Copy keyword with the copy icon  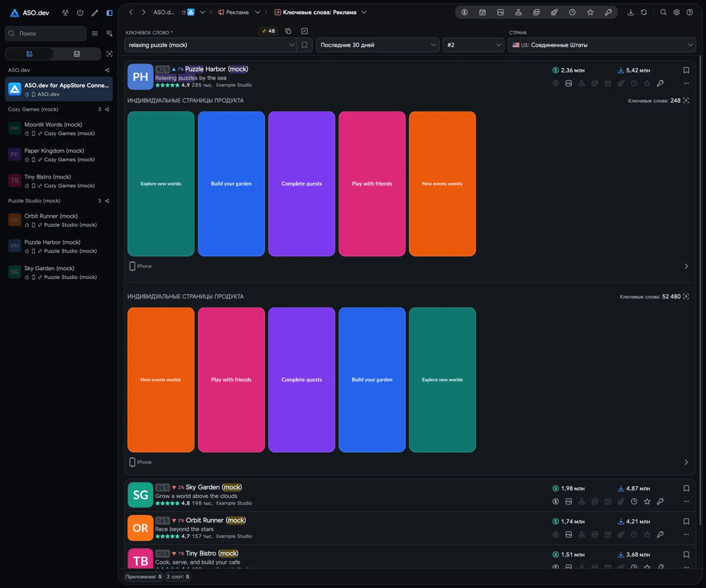288,31
